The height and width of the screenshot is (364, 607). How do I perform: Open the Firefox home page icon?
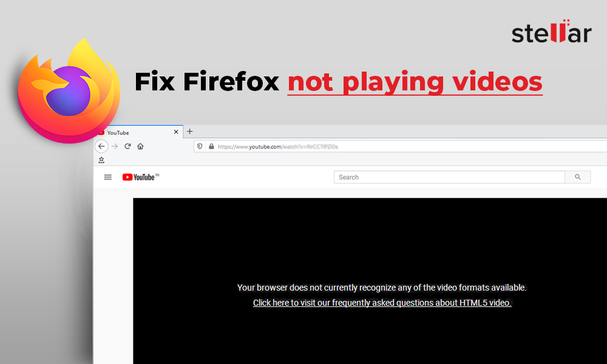click(141, 146)
